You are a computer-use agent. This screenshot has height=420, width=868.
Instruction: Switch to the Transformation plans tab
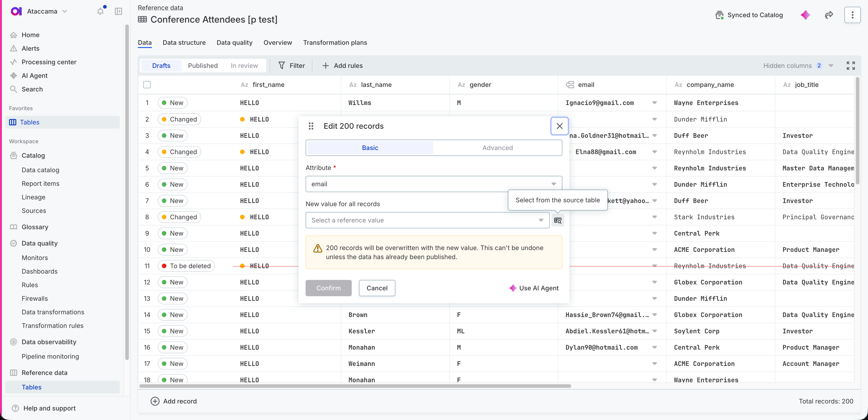(335, 43)
